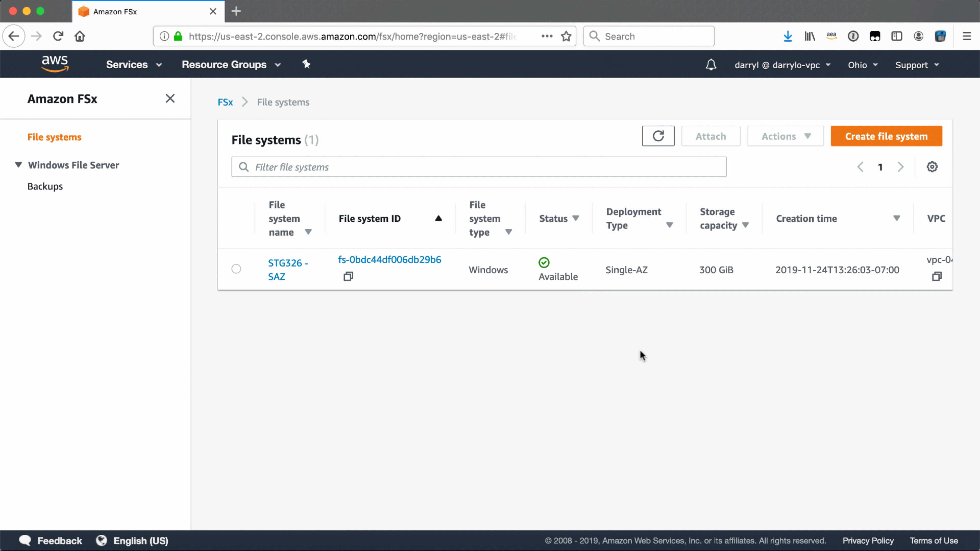Screen dimensions: 980x551
Task: Reload the page with browser refresh icon
Action: point(58,36)
